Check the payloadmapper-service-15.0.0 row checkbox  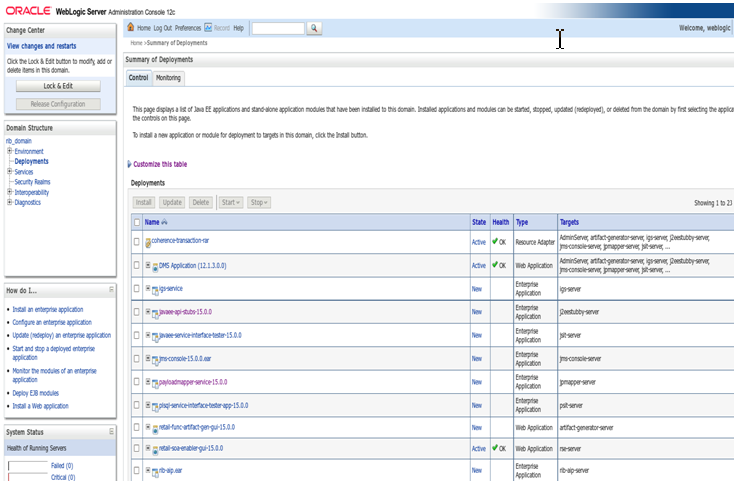point(137,381)
